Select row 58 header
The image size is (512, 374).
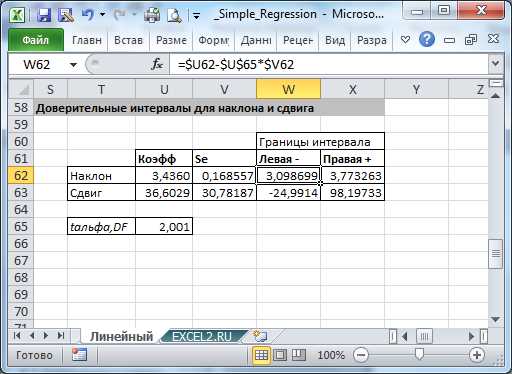(x=21, y=108)
